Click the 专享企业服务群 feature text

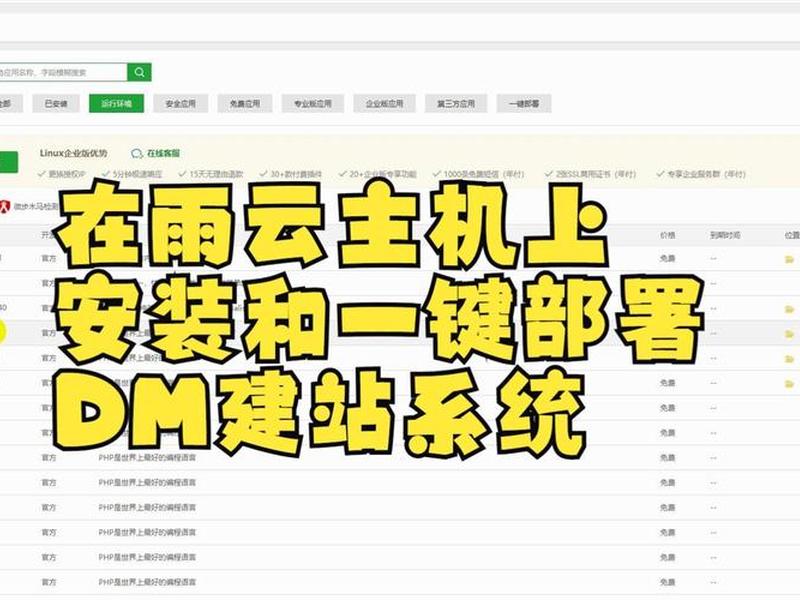(707, 174)
